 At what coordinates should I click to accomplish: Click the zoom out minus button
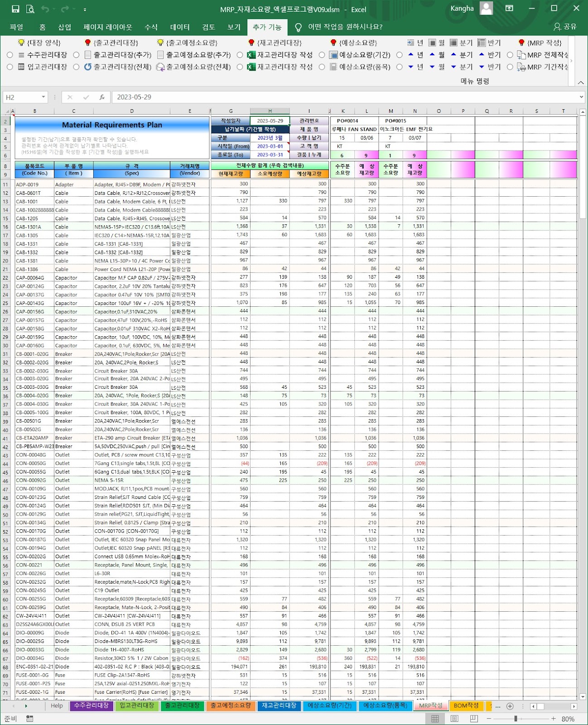point(489,719)
